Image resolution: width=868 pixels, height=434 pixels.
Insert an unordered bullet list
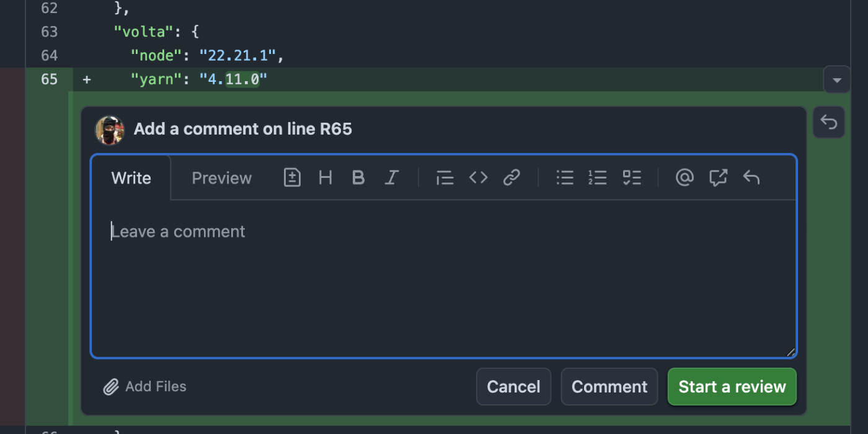click(x=565, y=178)
